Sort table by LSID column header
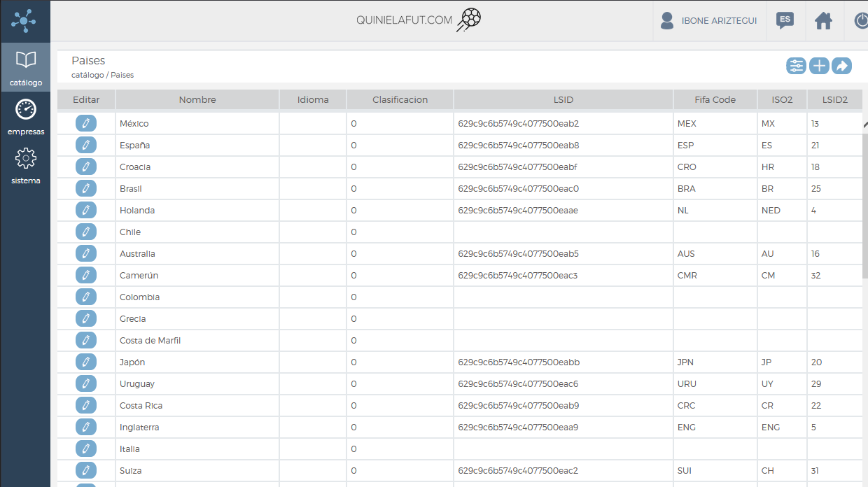The height and width of the screenshot is (487, 868). [563, 100]
